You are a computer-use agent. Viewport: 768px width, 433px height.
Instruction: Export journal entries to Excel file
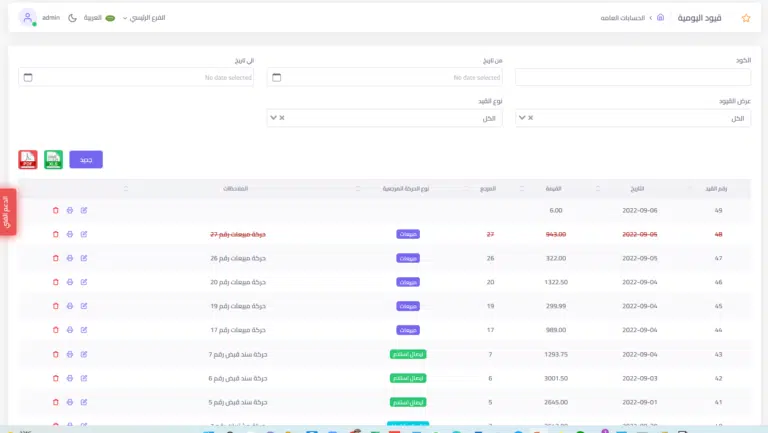pos(53,159)
